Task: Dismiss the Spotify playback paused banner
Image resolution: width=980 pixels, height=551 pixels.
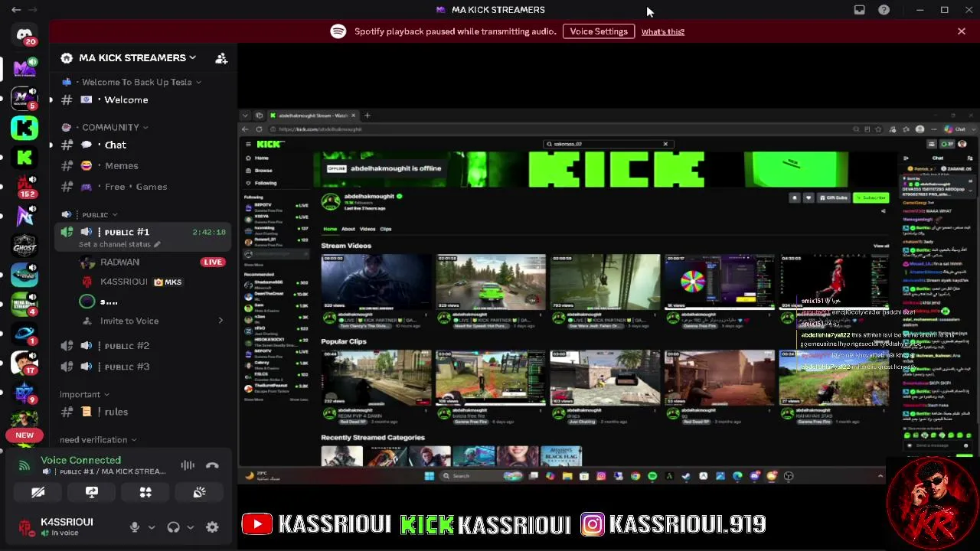Action: 962,31
